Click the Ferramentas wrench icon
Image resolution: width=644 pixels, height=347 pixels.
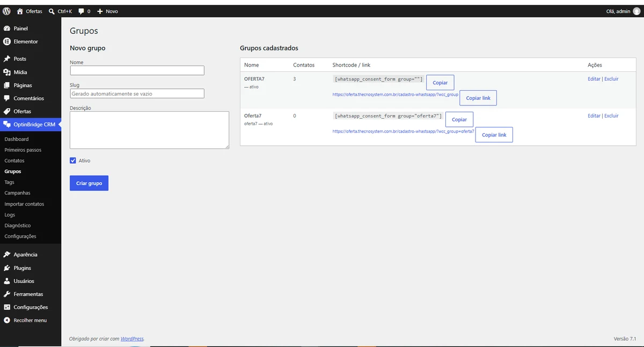pyautogui.click(x=7, y=294)
